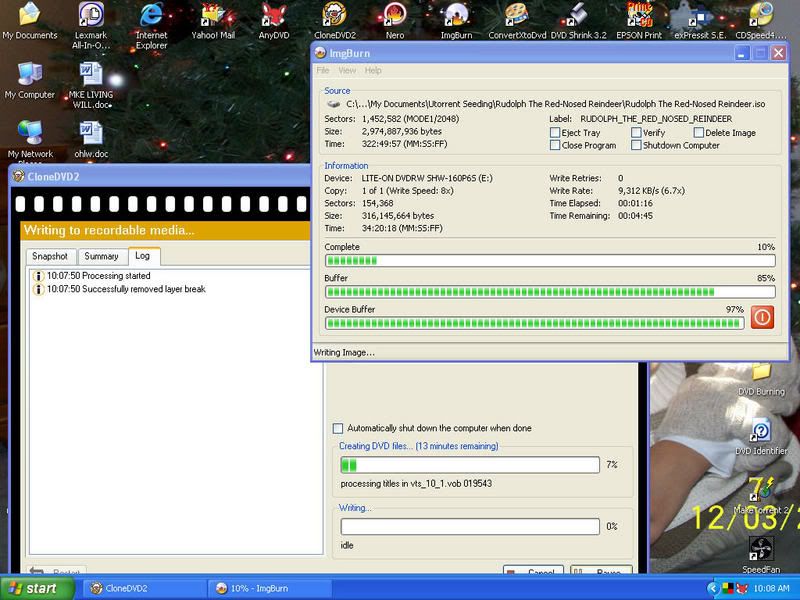800x600 pixels.
Task: Select the exPressit S.E. desktop icon
Action: coord(700,20)
